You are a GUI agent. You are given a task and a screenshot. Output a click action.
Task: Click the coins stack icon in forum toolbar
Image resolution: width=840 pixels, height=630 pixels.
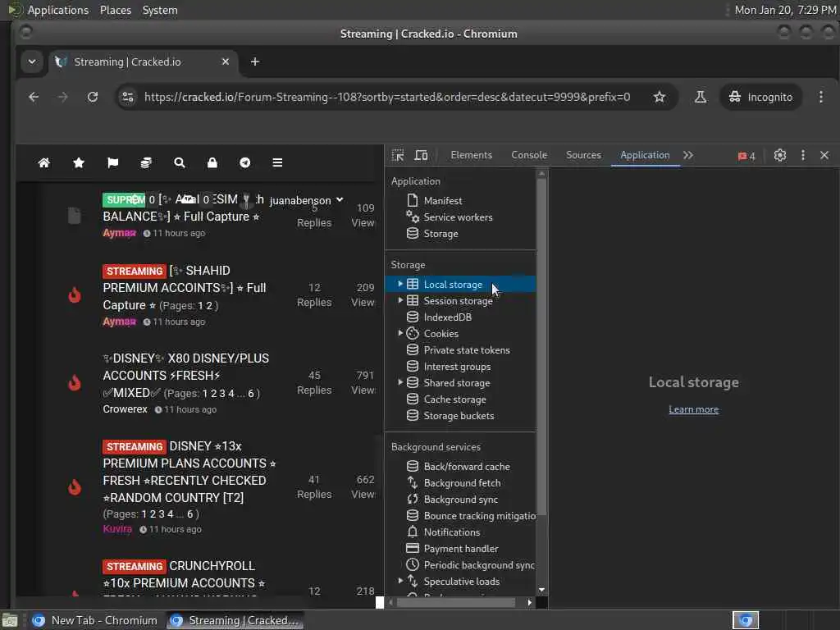click(146, 163)
